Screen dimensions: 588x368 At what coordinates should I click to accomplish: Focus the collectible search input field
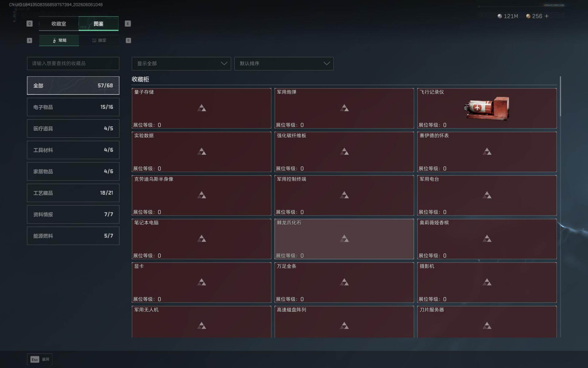pos(73,63)
